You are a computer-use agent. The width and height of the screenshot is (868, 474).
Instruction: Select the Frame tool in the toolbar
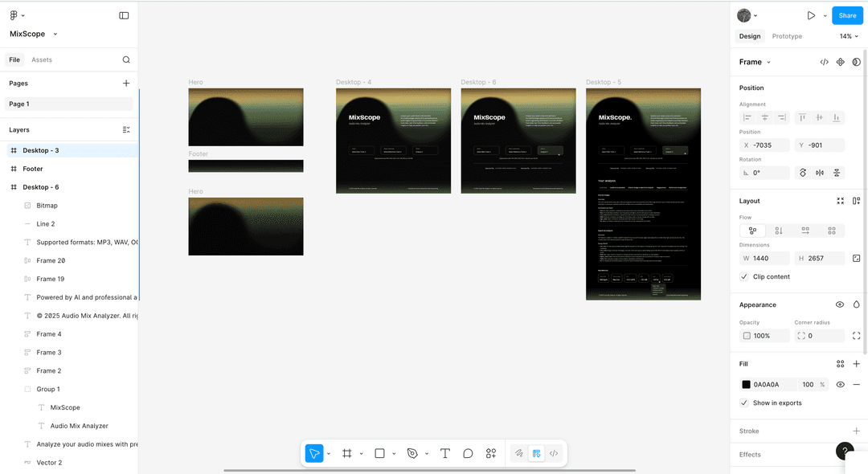pos(347,453)
